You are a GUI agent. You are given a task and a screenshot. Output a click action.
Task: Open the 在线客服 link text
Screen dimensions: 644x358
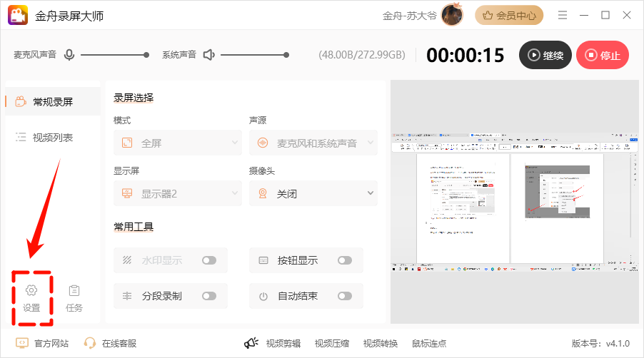point(119,344)
